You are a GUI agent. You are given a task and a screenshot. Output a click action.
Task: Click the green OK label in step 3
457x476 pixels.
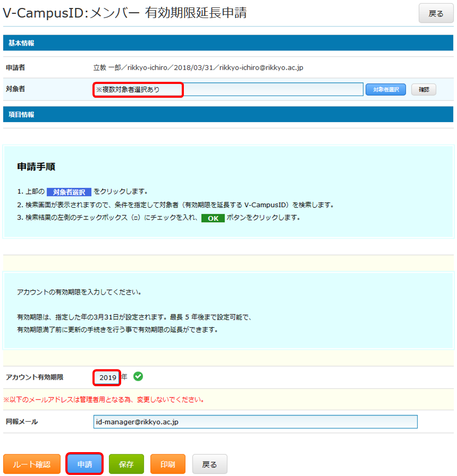tap(213, 218)
